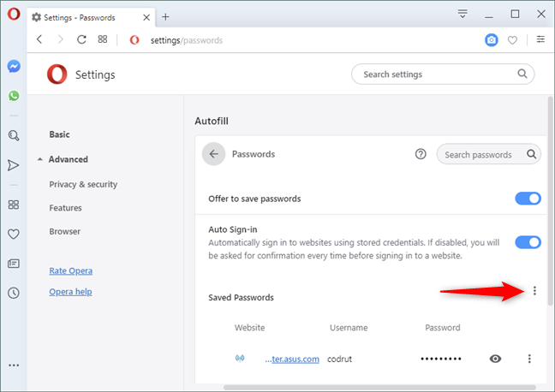The image size is (555, 392).
Task: Open WhatsApp in the sidebar
Action: (14, 96)
